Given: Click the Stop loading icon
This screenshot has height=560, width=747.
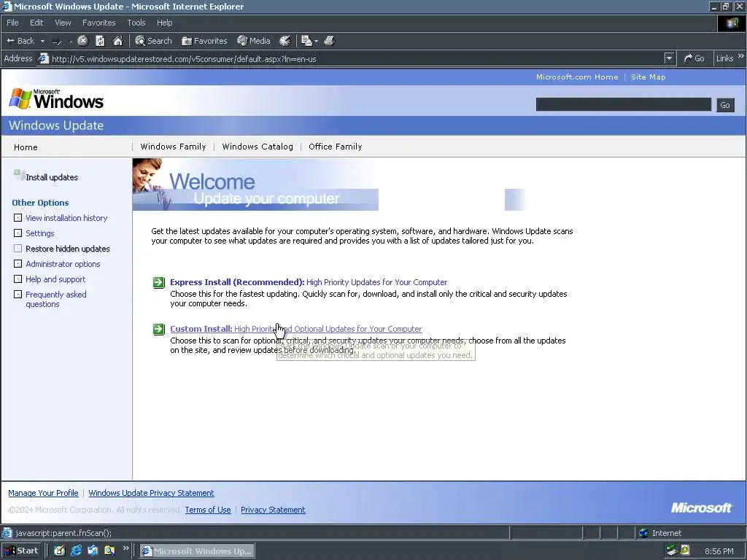Looking at the screenshot, I should (82, 41).
